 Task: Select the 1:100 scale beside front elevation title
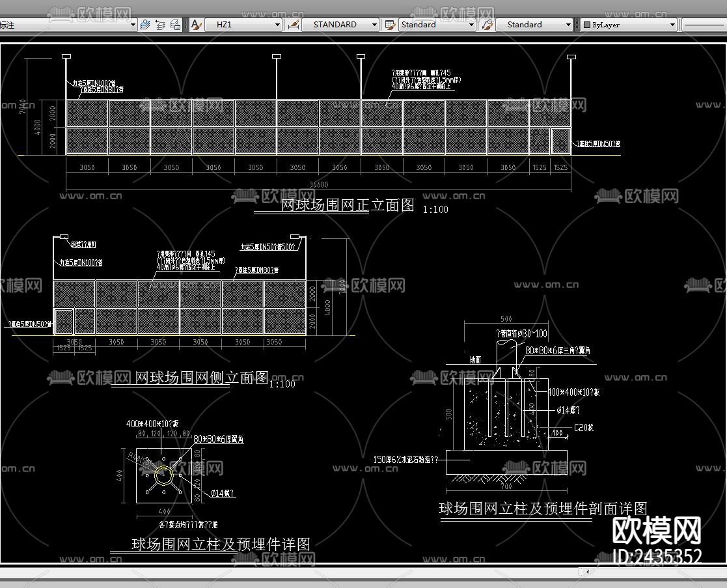tap(435, 210)
